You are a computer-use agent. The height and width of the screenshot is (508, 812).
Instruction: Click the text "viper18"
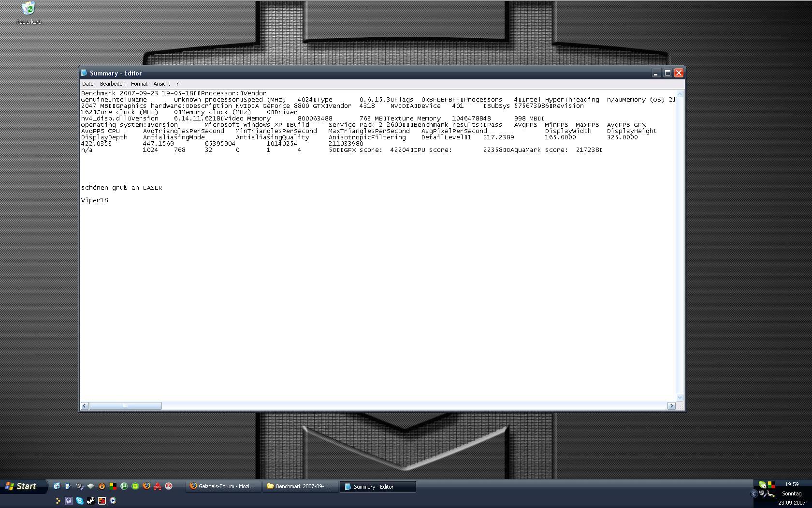[x=95, y=200]
